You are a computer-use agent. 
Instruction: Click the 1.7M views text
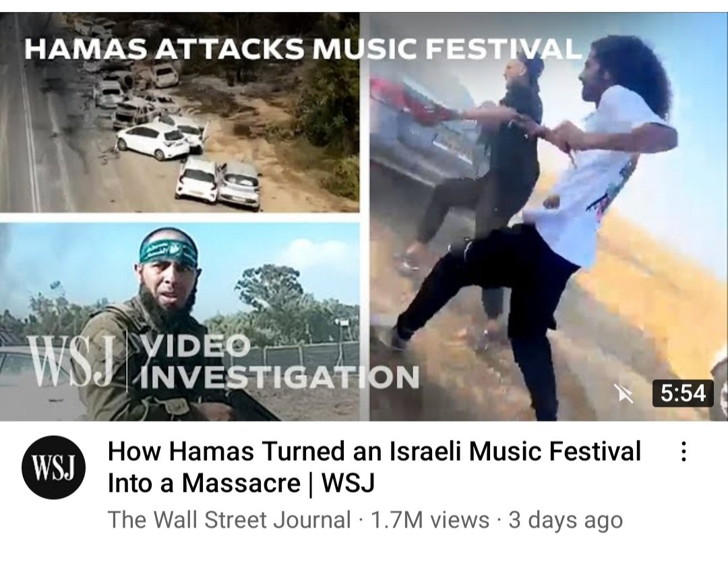[430, 519]
